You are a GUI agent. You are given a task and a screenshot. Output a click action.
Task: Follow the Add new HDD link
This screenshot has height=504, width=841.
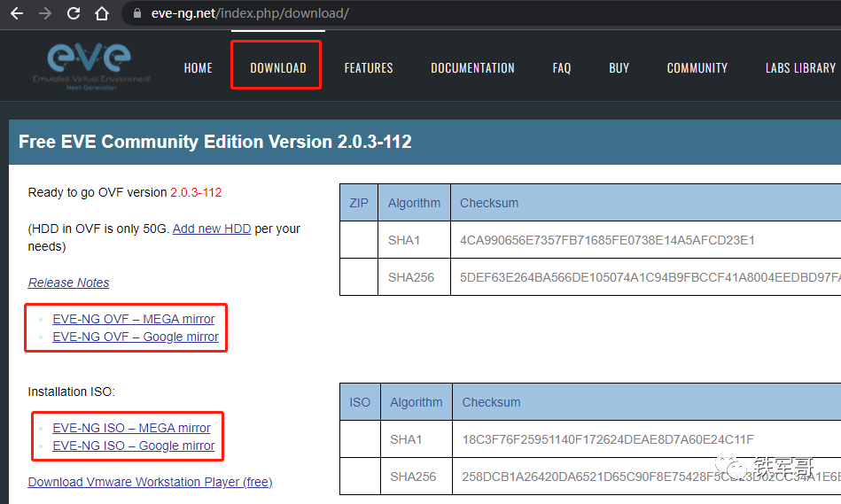click(x=211, y=229)
